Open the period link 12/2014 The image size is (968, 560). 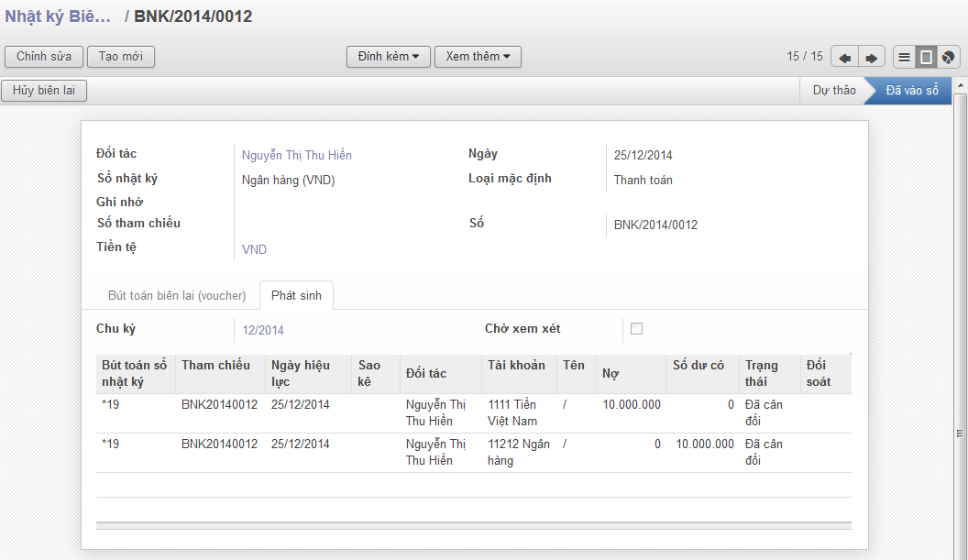coord(263,330)
